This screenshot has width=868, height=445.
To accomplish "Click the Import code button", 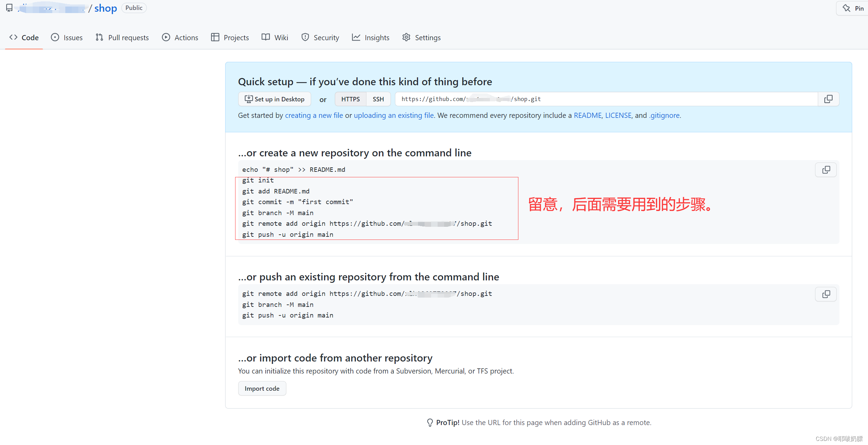I will pos(262,388).
